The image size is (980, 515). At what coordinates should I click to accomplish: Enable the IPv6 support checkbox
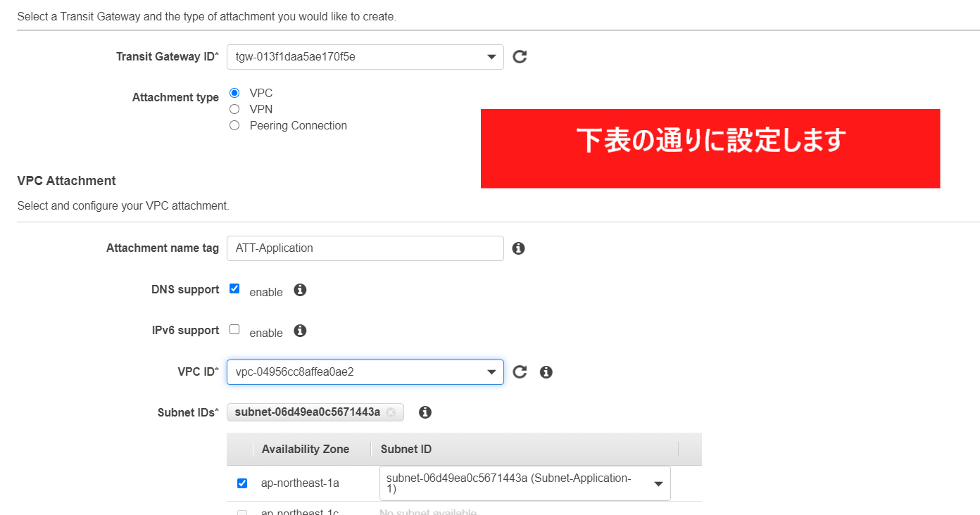coord(234,329)
